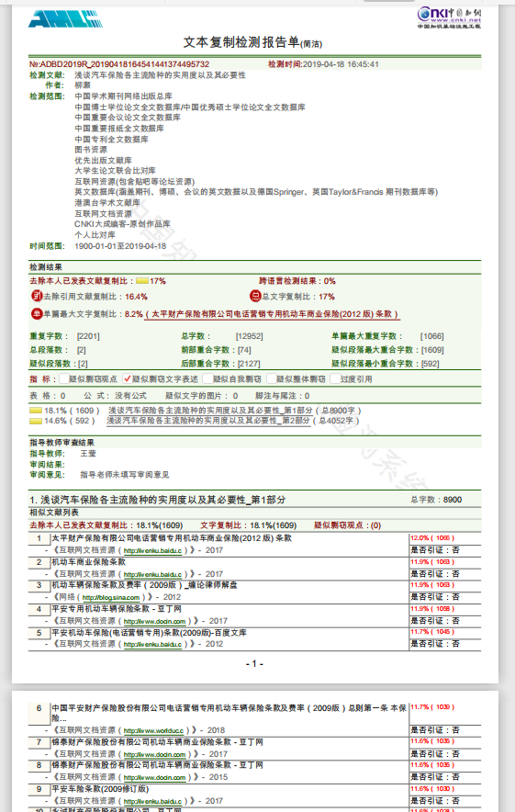Click the report number ADBD2019R
This screenshot has height=812, width=515.
click(119, 64)
